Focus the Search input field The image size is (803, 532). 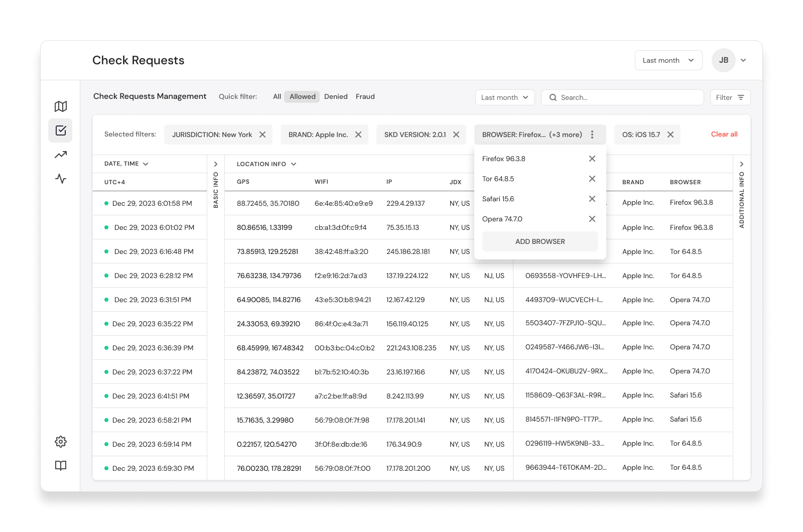point(622,97)
